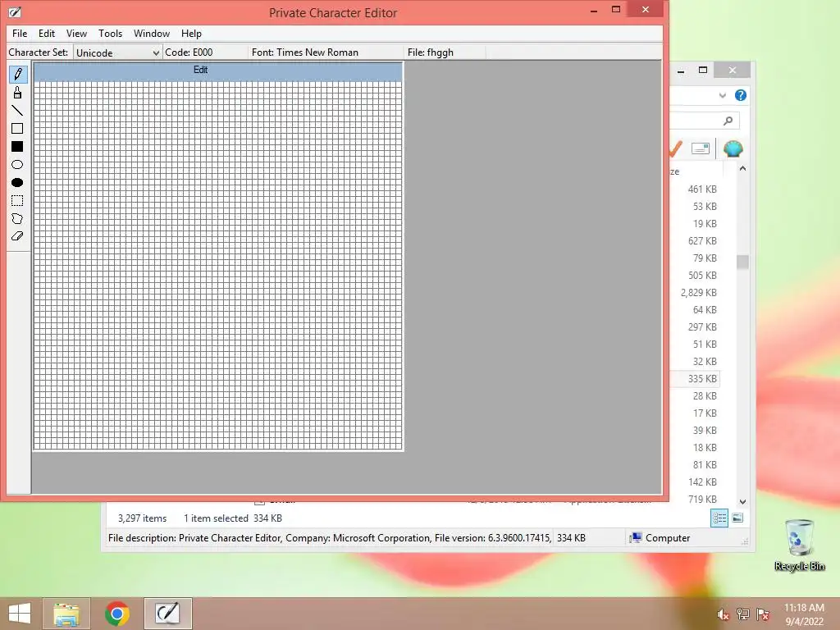Click the teal shell icon in Explorer
840x630 pixels.
point(733,149)
